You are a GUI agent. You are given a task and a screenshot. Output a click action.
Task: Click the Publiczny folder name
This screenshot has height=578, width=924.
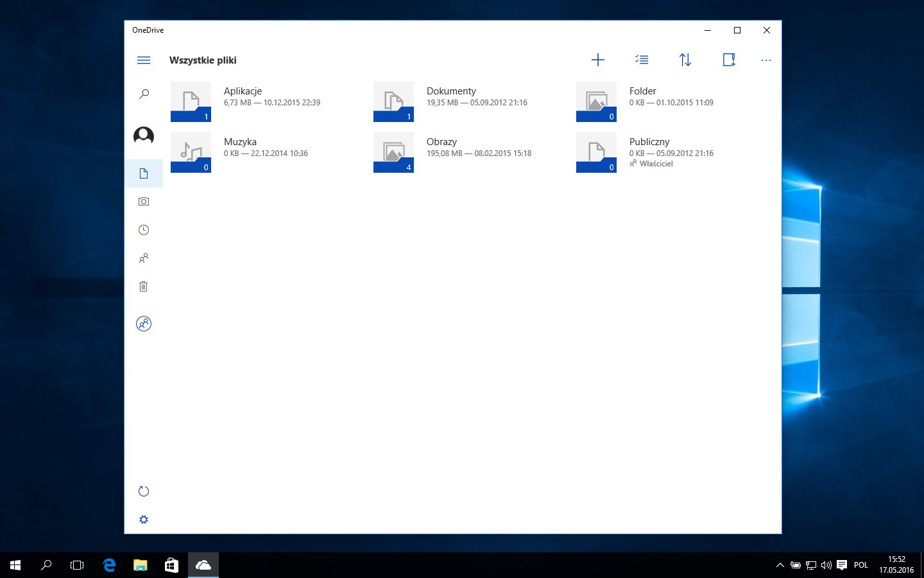(649, 142)
